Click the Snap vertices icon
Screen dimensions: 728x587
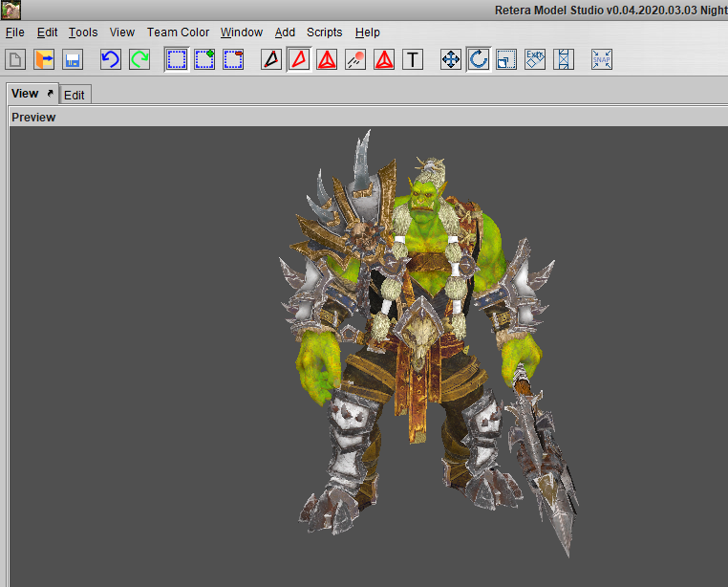pos(602,59)
